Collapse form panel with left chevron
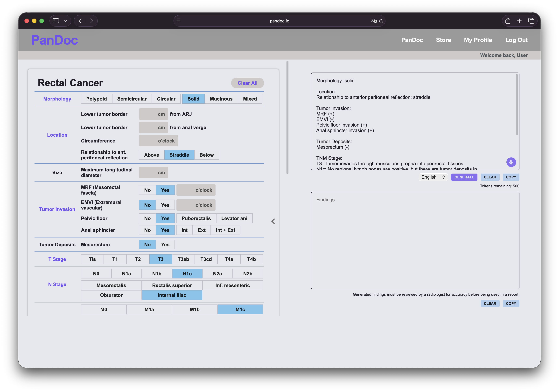The width and height of the screenshot is (559, 392). coord(273,221)
